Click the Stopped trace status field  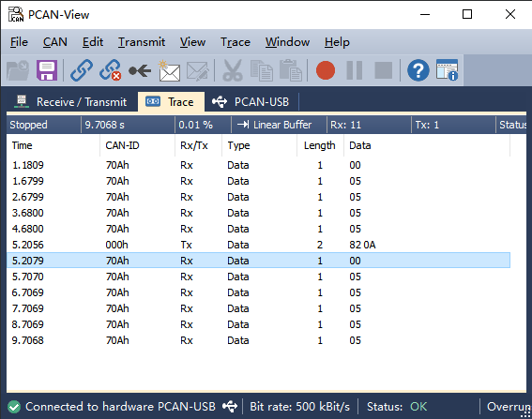(x=43, y=125)
